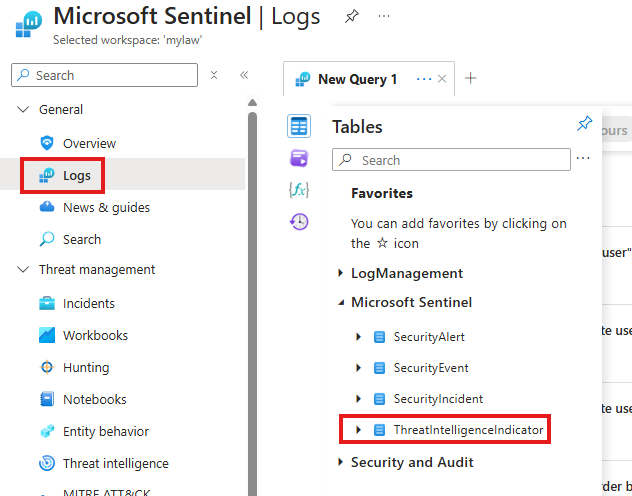Click the Tables Search input field
632x496 pixels.
[x=451, y=160]
